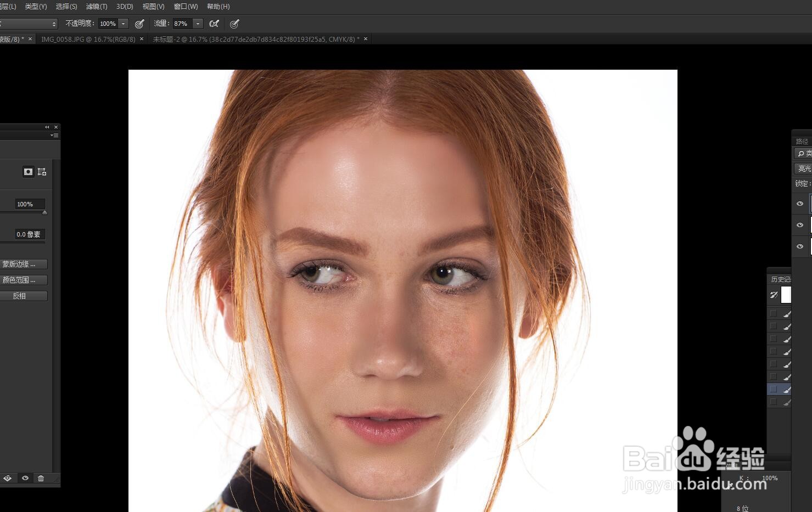Toggle pressure for opacity icon beside opacity field
Image resolution: width=812 pixels, height=512 pixels.
click(x=139, y=24)
